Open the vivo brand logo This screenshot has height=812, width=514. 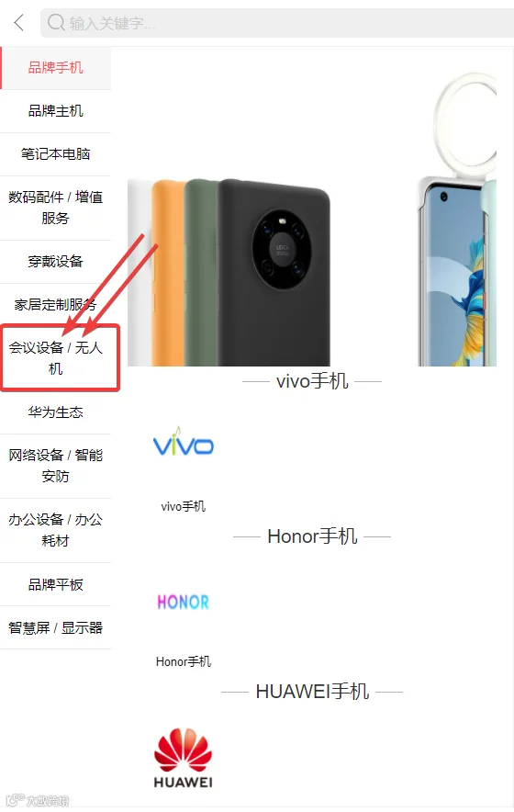pyautogui.click(x=184, y=441)
